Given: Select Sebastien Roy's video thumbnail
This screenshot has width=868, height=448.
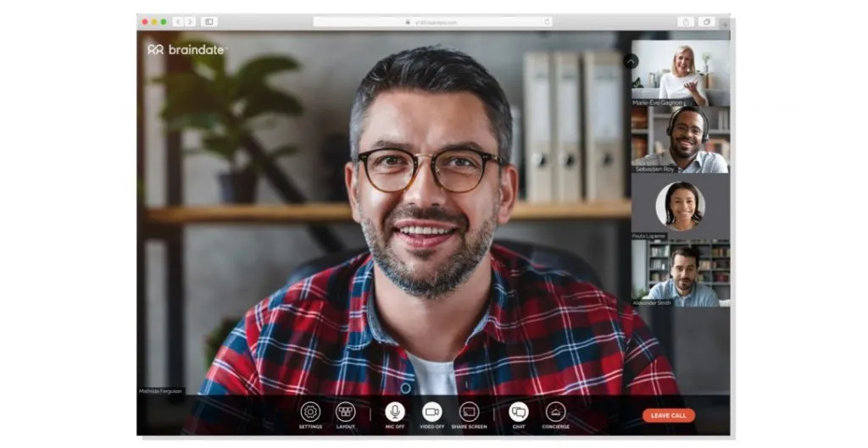Looking at the screenshot, I should point(681,140).
